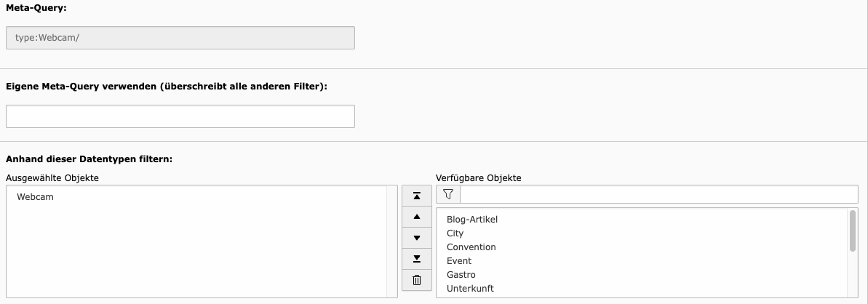Delete selected item with trash icon
Viewport: 868px width, 304px height.
[x=417, y=280]
